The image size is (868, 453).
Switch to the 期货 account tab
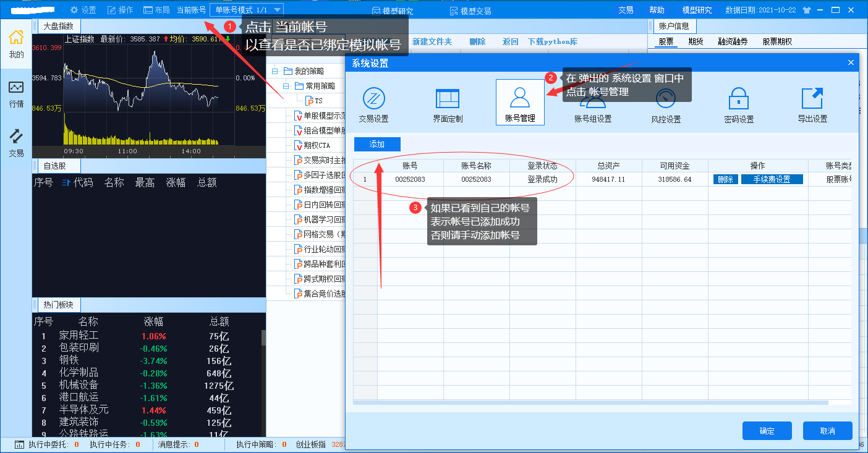[x=696, y=41]
